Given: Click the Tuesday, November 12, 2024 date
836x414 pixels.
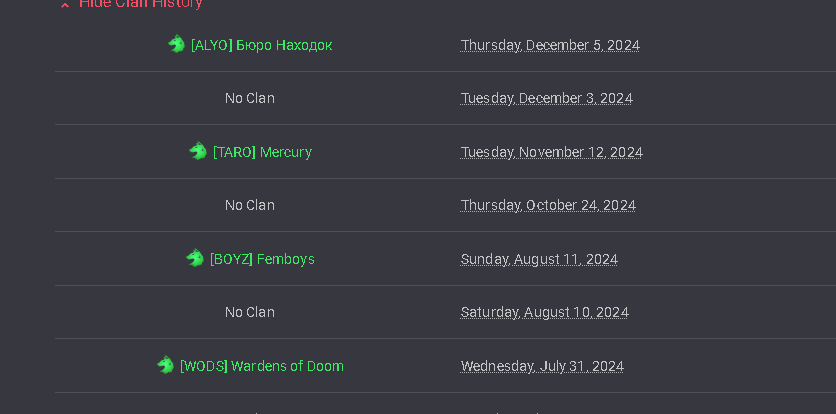Looking at the screenshot, I should pos(552,152).
